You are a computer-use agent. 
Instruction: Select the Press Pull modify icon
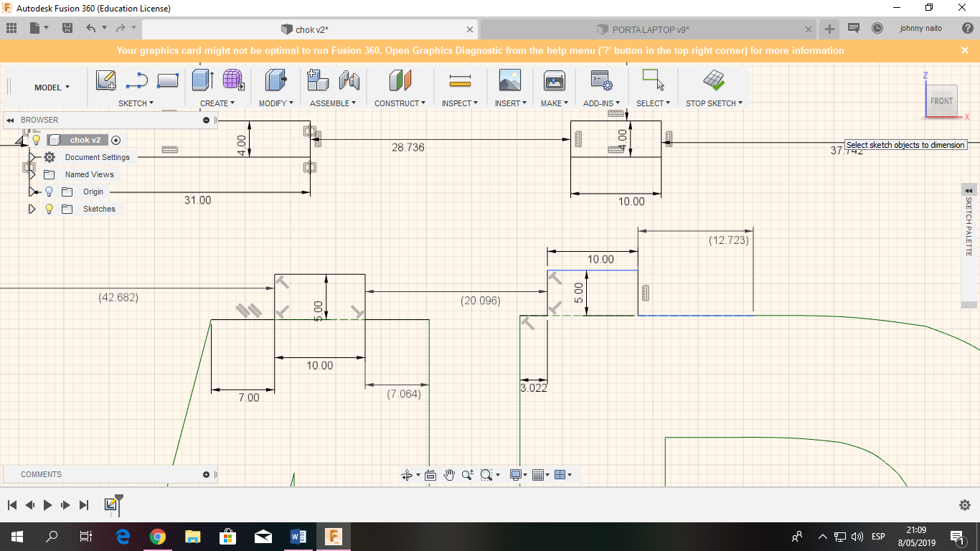pos(276,80)
